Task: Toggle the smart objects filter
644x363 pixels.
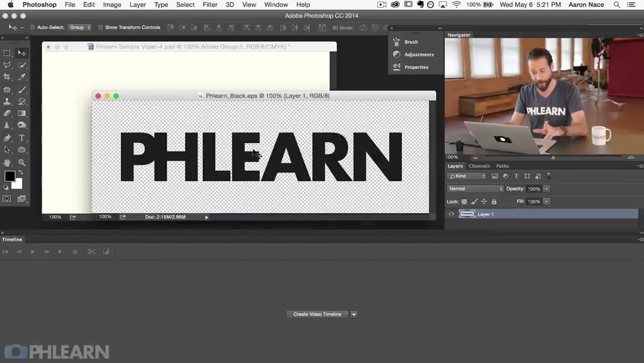Action: (x=538, y=176)
